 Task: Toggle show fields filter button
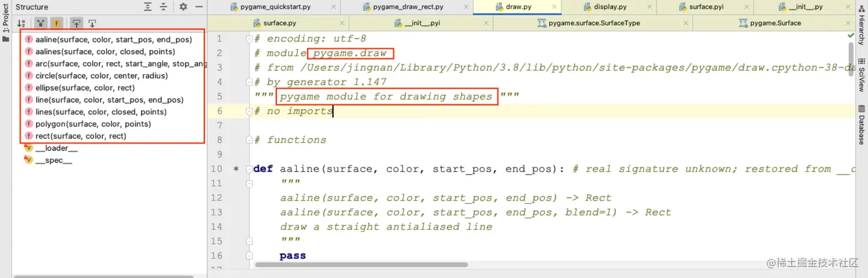(x=56, y=24)
